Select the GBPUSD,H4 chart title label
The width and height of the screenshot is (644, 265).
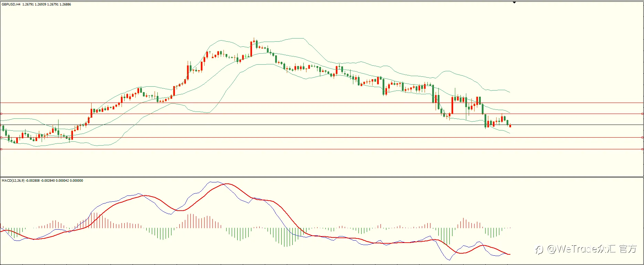coord(11,4)
